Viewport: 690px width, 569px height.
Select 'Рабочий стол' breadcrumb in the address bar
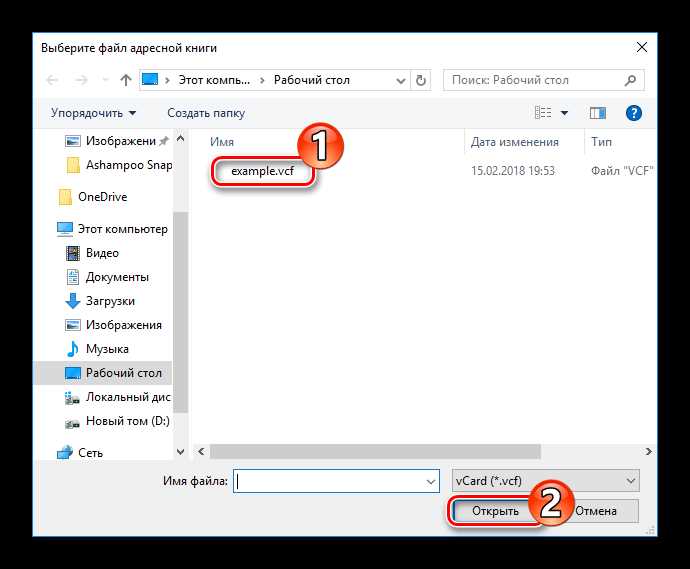click(312, 80)
